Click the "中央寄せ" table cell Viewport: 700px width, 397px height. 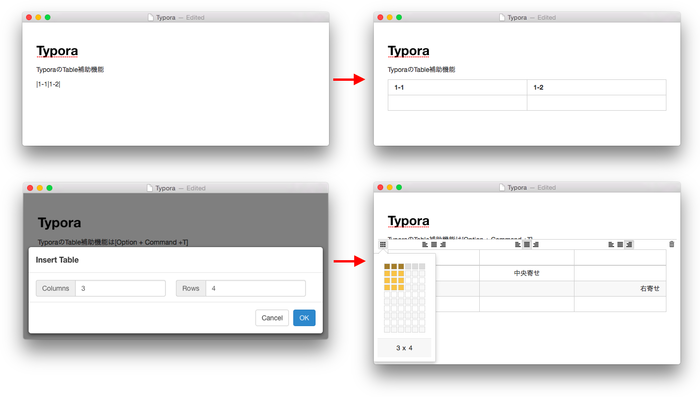click(x=527, y=273)
